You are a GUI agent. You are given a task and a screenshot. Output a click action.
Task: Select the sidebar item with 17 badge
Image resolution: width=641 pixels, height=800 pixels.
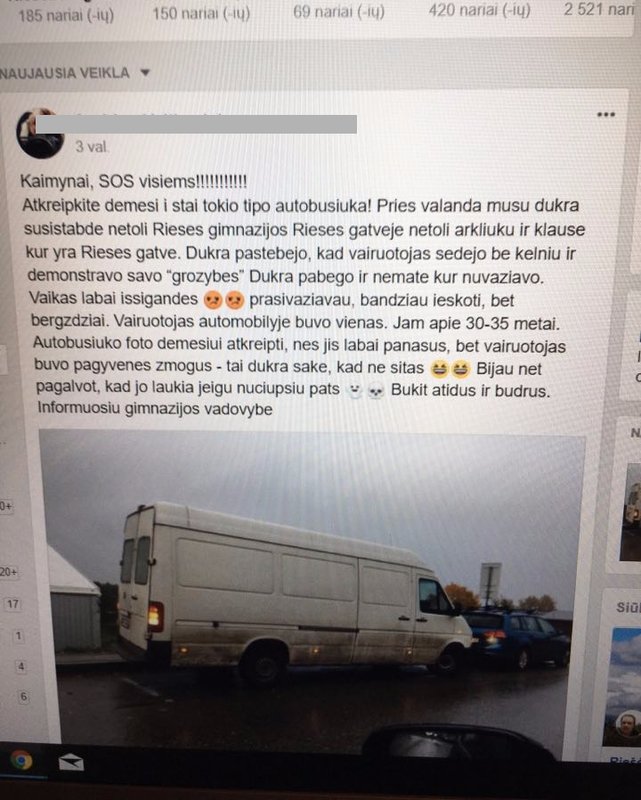[x=13, y=604]
